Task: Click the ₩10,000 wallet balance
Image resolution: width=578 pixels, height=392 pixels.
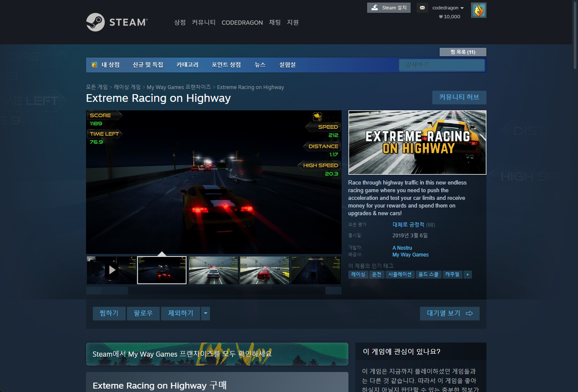Action: point(449,17)
